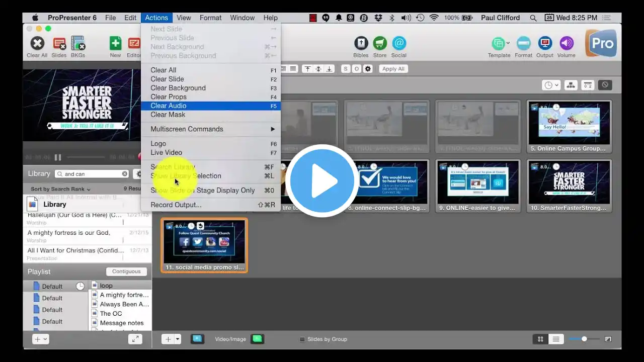Screen dimensions: 644x362
Task: Select slide 10 SmarterFasterStrong thumbnail
Action: [x=569, y=186]
